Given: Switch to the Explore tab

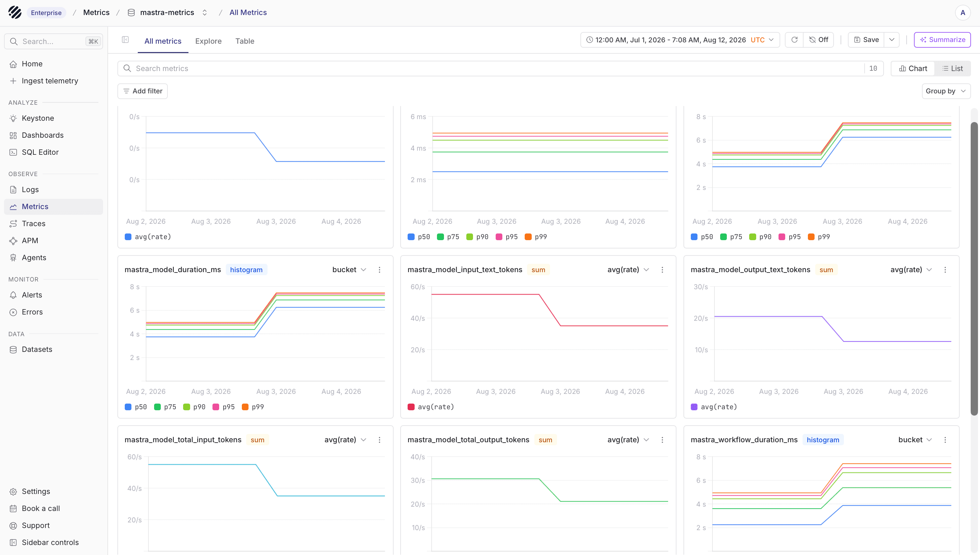Looking at the screenshot, I should [208, 41].
